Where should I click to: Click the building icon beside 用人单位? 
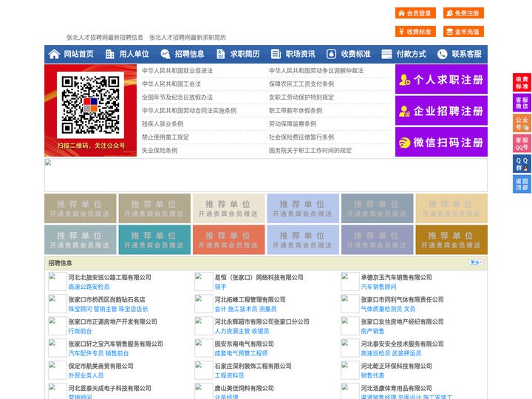(109, 54)
